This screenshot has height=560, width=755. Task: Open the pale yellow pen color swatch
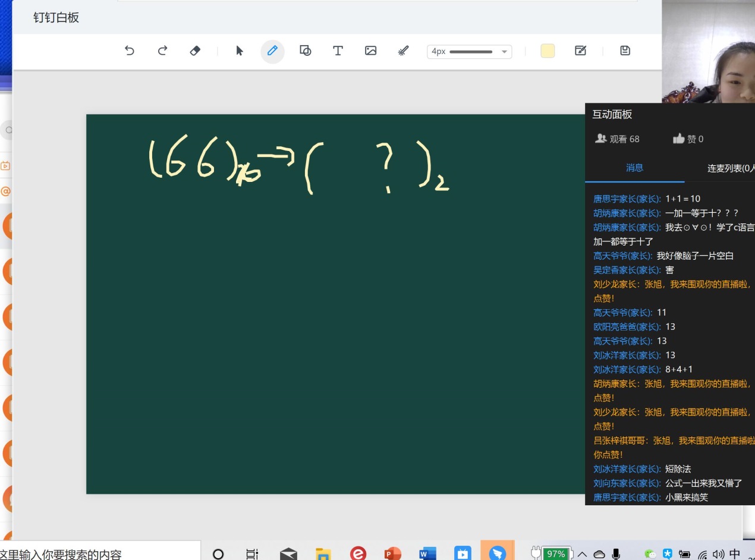pos(548,51)
